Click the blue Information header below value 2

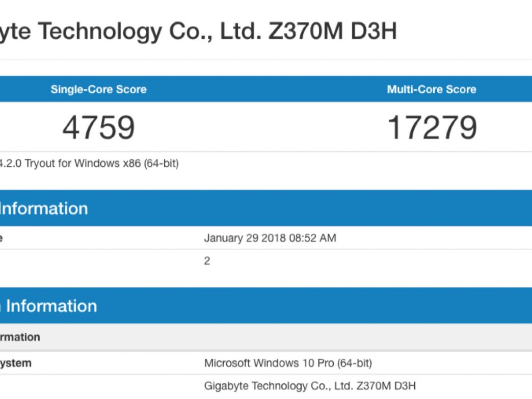point(48,306)
